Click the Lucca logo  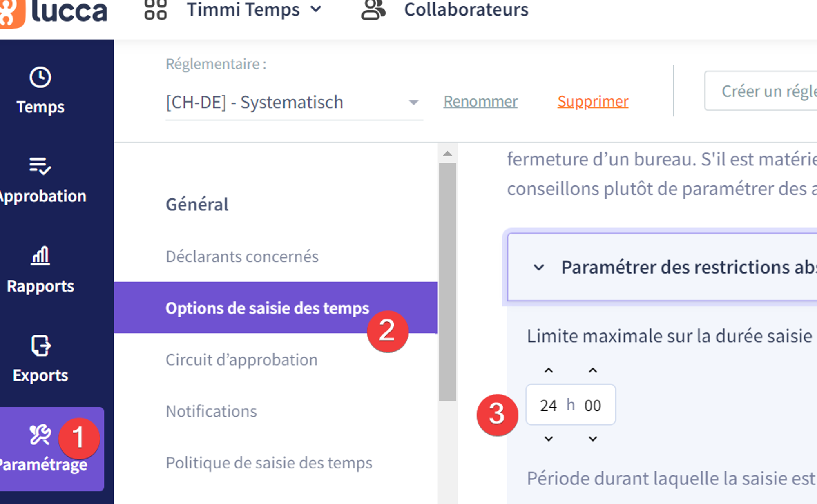(x=53, y=11)
